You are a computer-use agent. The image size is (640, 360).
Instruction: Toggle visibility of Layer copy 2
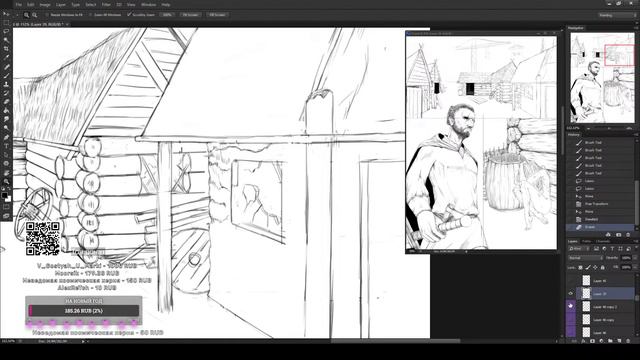[x=571, y=306]
